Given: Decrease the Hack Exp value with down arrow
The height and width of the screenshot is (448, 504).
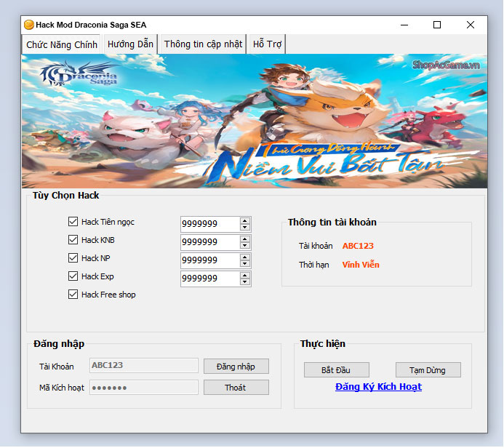Looking at the screenshot, I should 245,282.
